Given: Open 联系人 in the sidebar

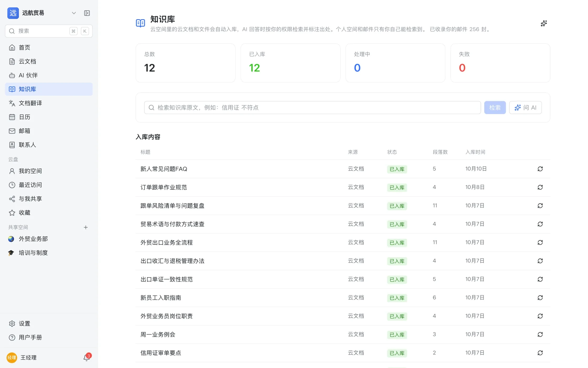Looking at the screenshot, I should pos(49,145).
